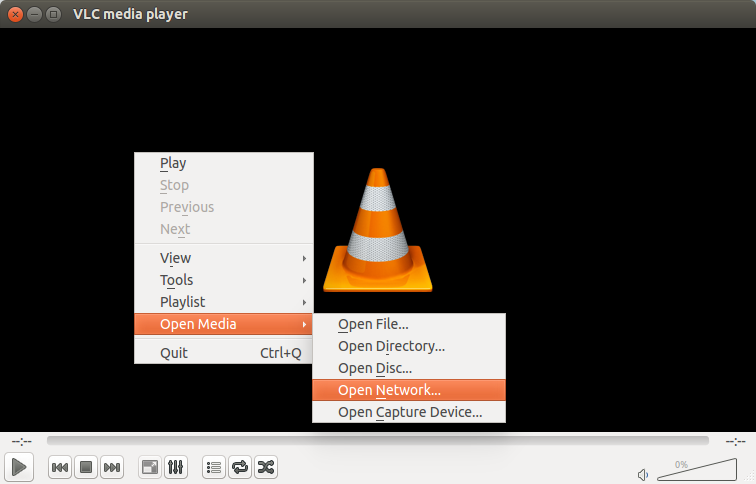Choose Quit from context menu

(224, 353)
